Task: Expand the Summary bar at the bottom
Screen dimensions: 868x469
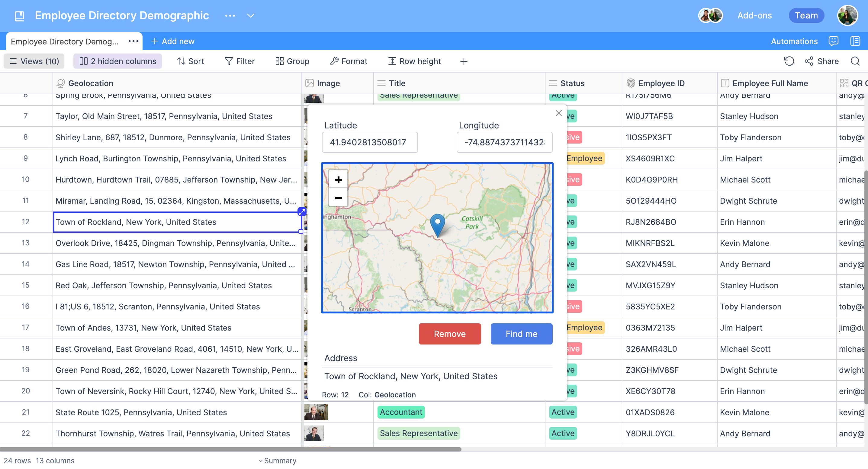Action: click(x=277, y=460)
